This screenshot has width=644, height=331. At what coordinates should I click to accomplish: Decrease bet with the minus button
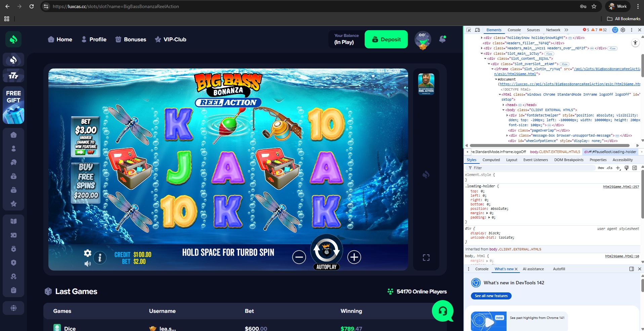pyautogui.click(x=299, y=257)
